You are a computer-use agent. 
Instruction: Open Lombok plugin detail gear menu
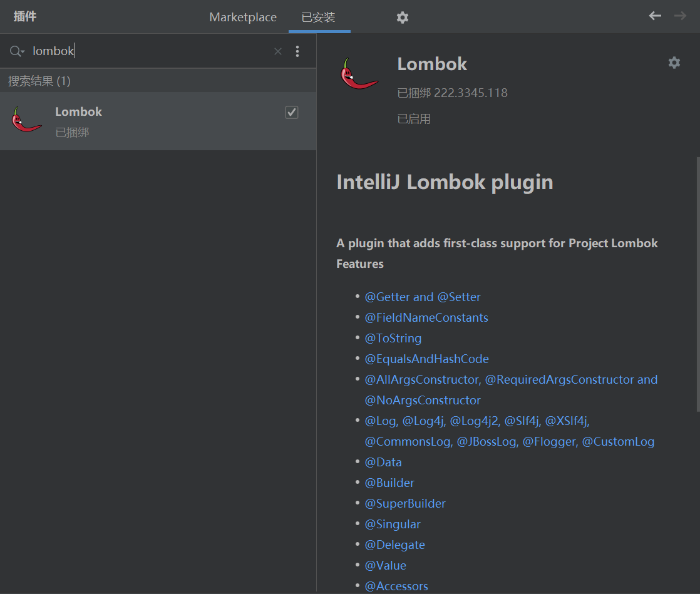[x=674, y=63]
